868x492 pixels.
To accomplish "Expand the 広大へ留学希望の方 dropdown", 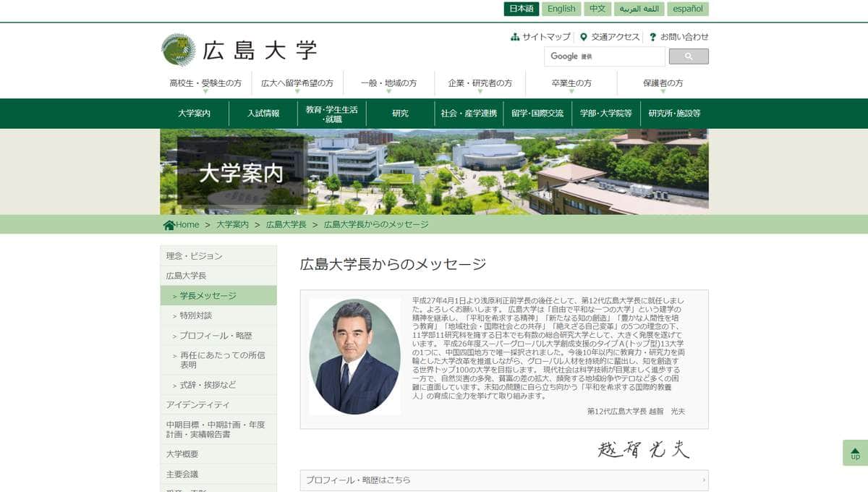I will click(297, 84).
